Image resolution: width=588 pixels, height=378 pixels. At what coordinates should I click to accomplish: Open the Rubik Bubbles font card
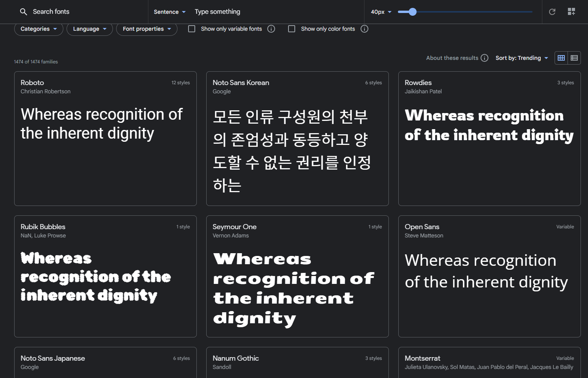105,276
